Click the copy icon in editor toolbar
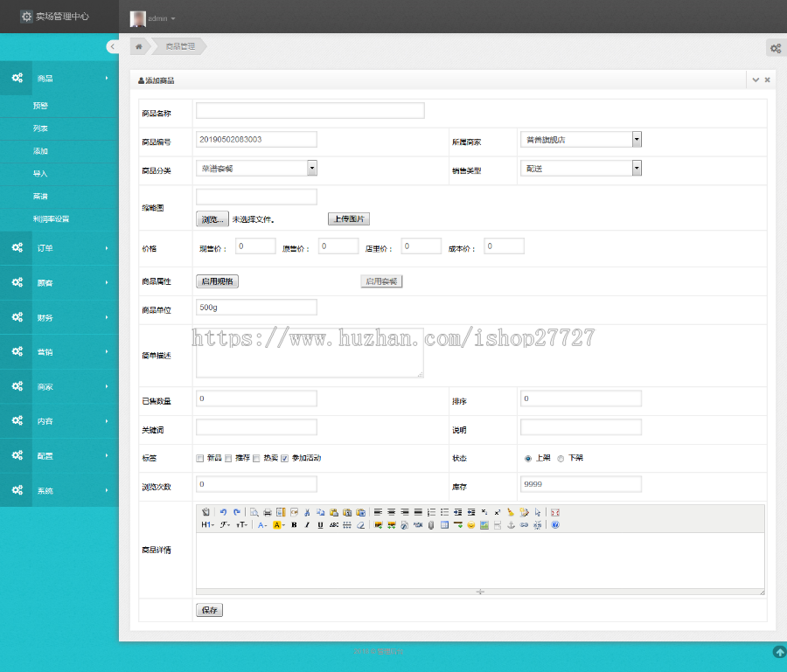Image resolution: width=787 pixels, height=672 pixels. [320, 512]
